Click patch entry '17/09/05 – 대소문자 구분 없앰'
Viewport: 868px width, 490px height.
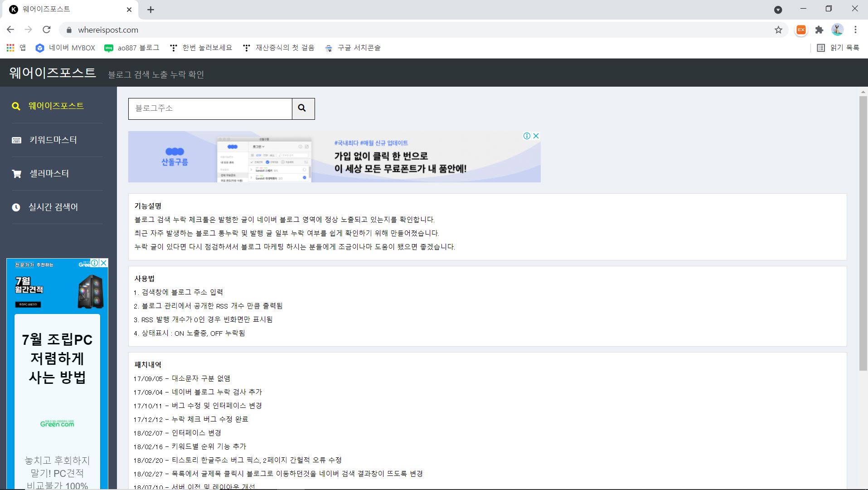click(182, 378)
